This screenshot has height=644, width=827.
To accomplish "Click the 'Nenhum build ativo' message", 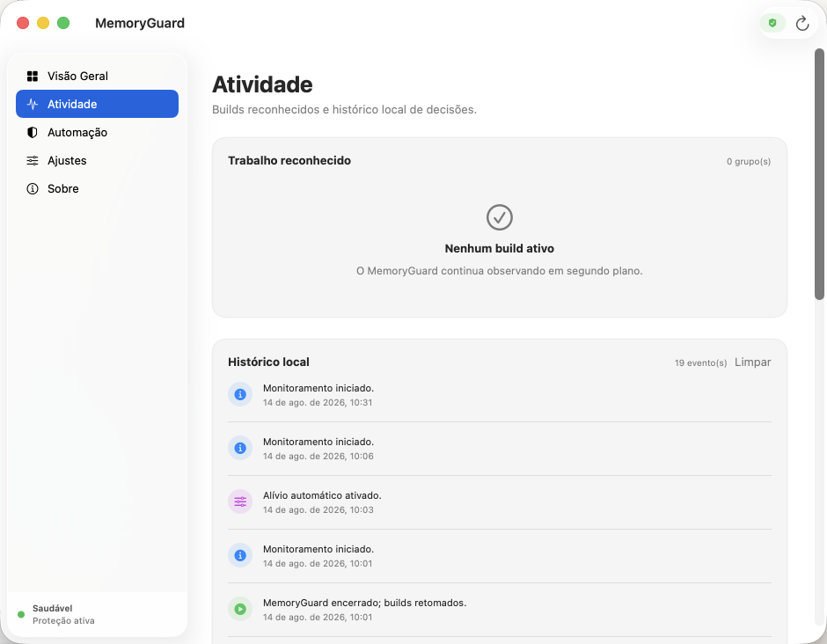I will 500,248.
